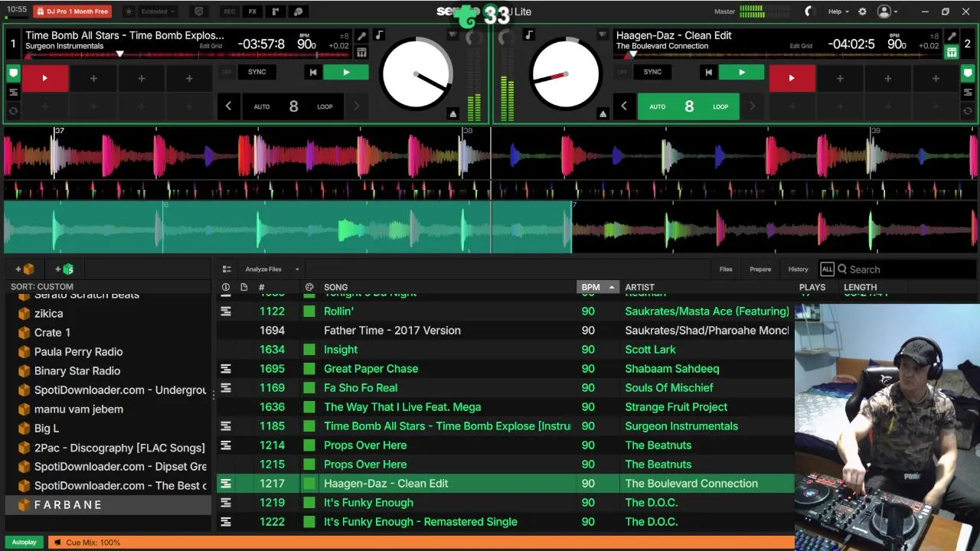Select deck 2 cue points tab icon
The height and width of the screenshot is (551, 980).
tap(967, 73)
